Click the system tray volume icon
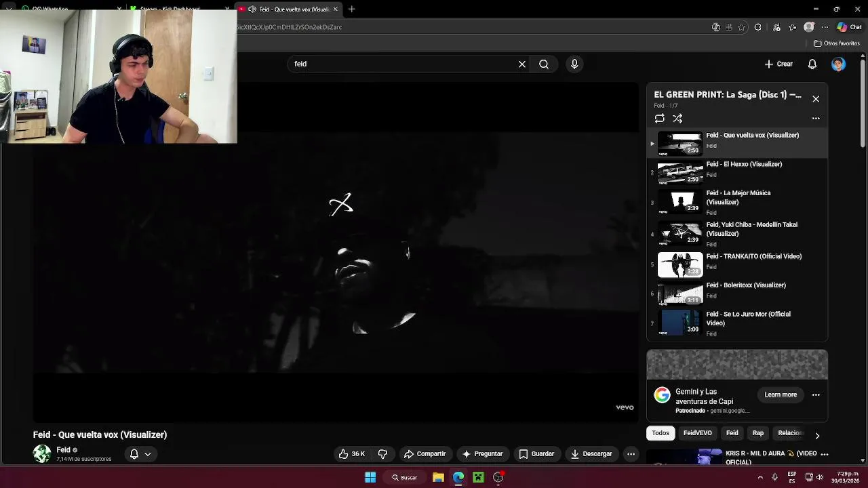This screenshot has width=868, height=488. (819, 477)
